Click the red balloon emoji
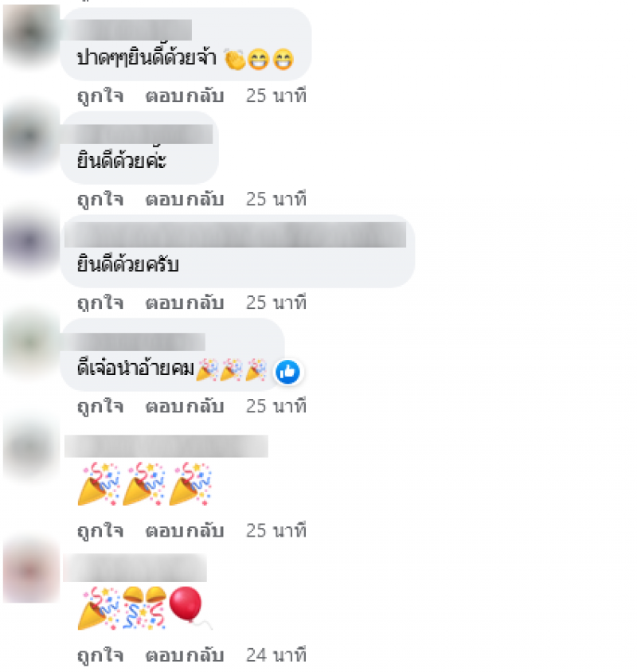The image size is (637, 672). (186, 604)
